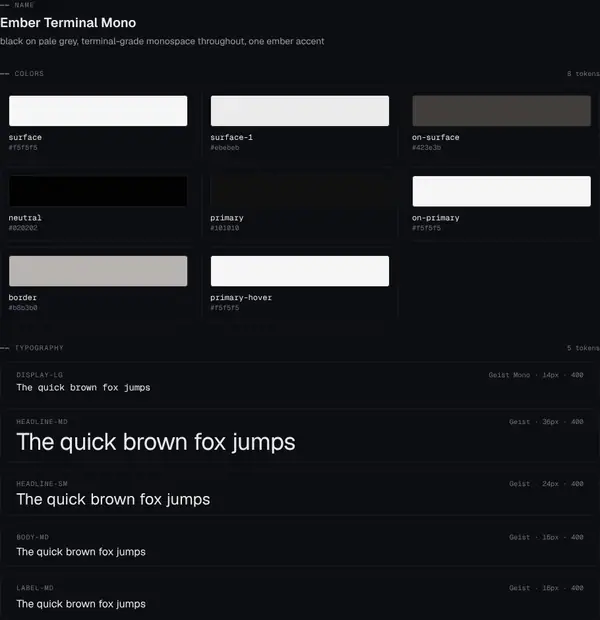
Task: Select the on-primary color swatch
Action: 502,191
